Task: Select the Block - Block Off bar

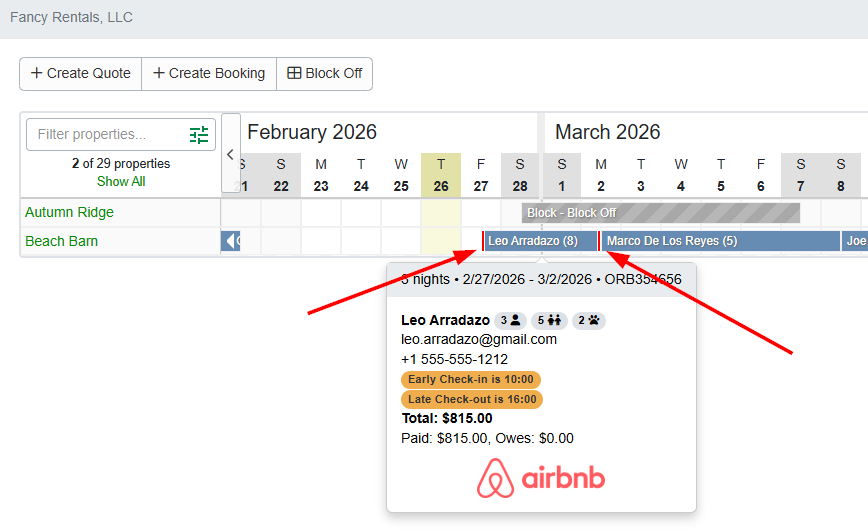Action: coord(661,213)
